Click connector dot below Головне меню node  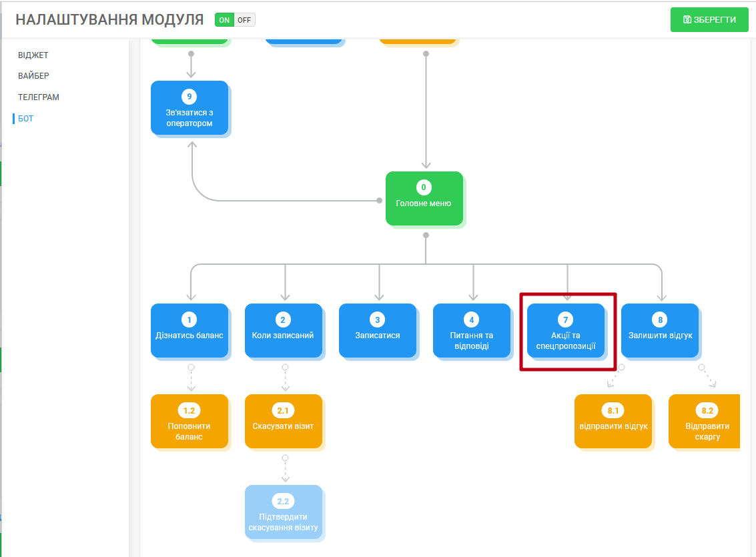click(426, 235)
